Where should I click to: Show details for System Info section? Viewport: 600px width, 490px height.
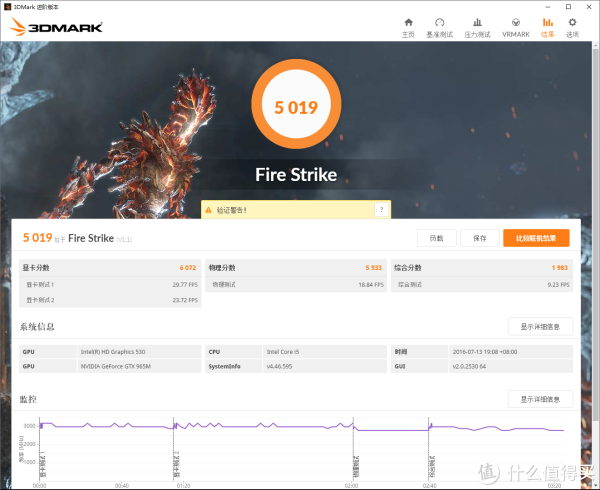point(540,327)
